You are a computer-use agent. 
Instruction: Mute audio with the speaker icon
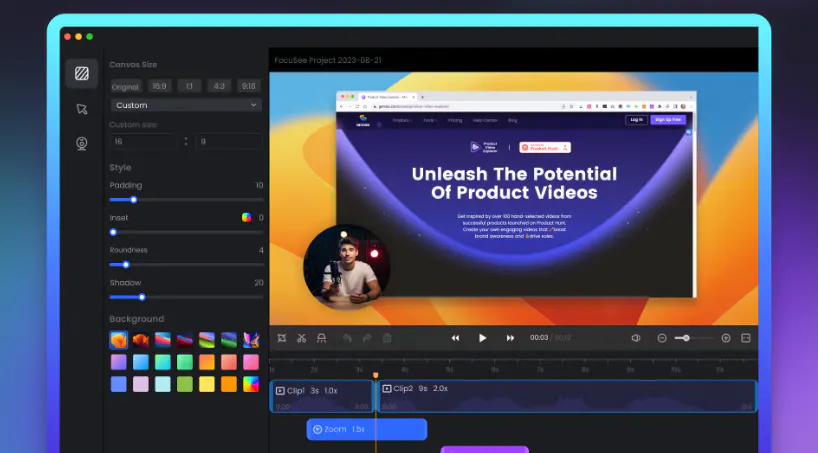[x=636, y=338]
